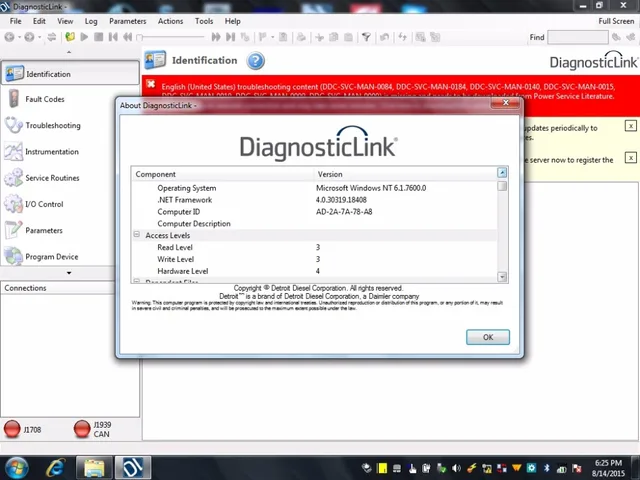Click the sidebar up arrow
The height and width of the screenshot is (480, 640).
[69, 52]
